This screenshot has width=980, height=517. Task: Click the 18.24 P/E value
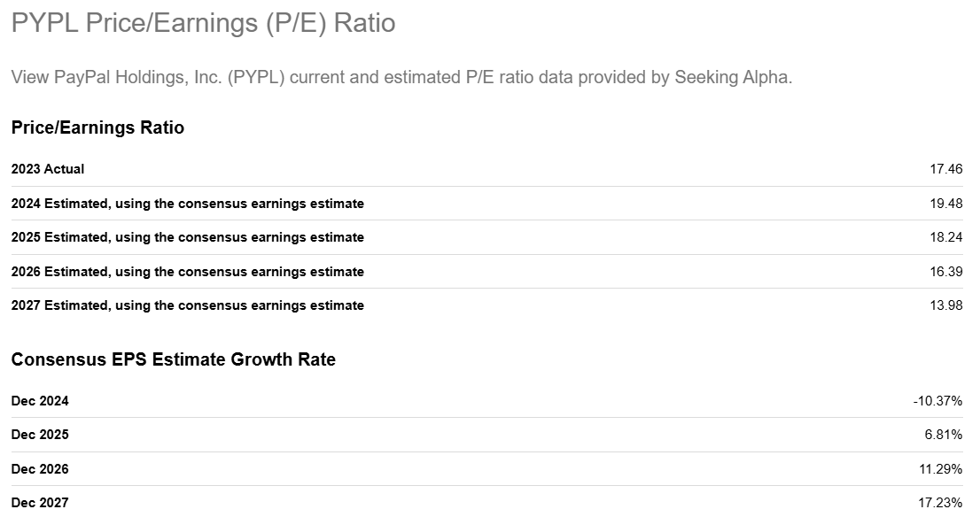tap(946, 237)
